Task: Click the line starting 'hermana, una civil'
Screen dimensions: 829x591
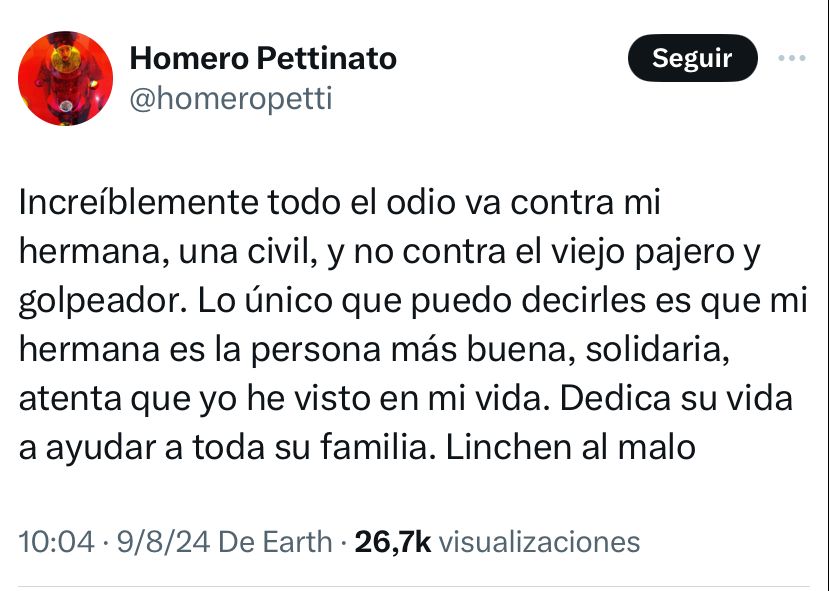Action: [390, 252]
